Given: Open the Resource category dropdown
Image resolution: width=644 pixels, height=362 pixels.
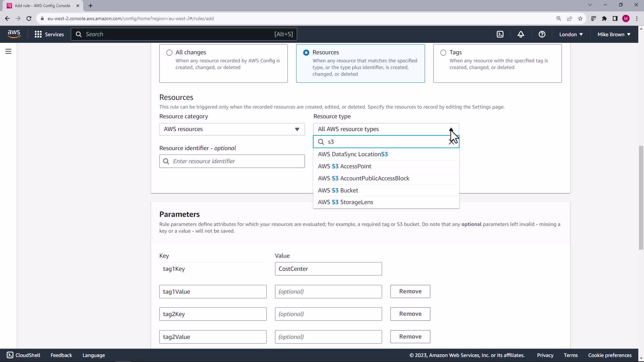Looking at the screenshot, I should click(x=232, y=129).
